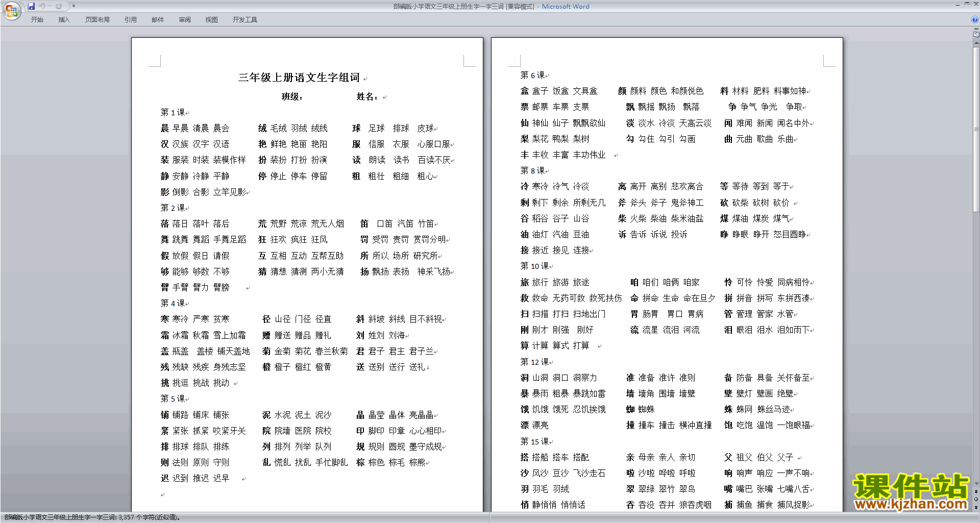The width and height of the screenshot is (980, 523).
Task: Select the 邮件 ribbon tab
Action: pos(158,20)
